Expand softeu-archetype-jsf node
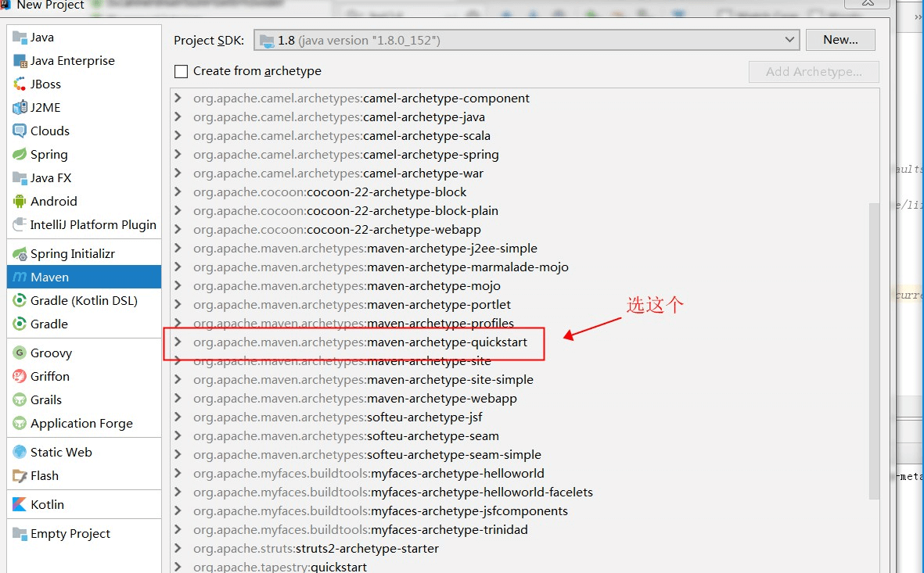This screenshot has height=573, width=924. [x=178, y=417]
